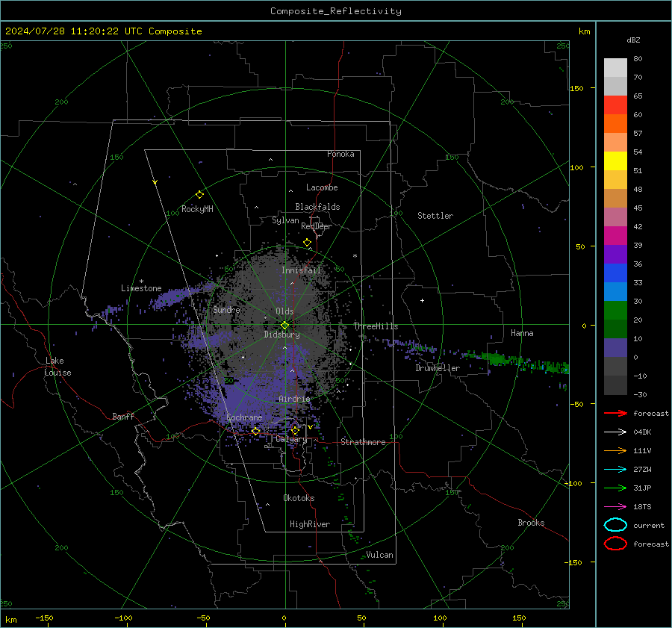Select the red 65 dBZ color swatch
This screenshot has height=628, width=672.
coord(615,105)
